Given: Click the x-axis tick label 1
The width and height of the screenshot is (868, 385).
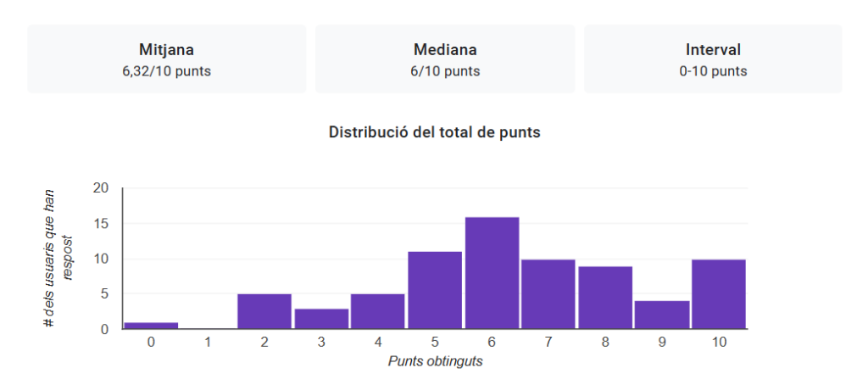Looking at the screenshot, I should point(208,342).
